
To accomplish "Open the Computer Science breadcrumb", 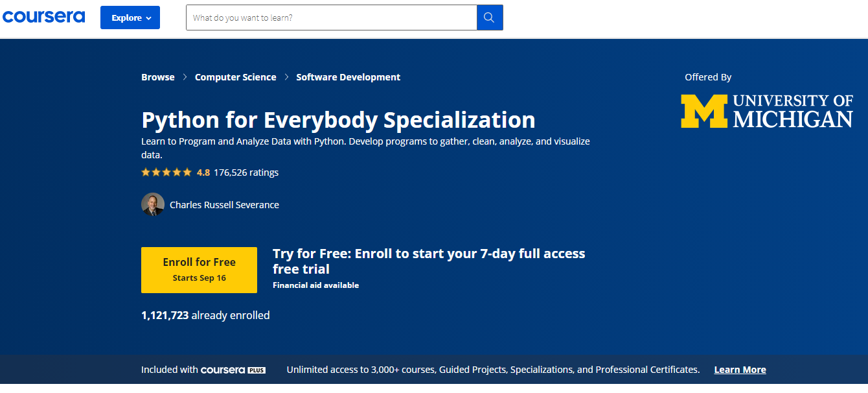I will 236,77.
